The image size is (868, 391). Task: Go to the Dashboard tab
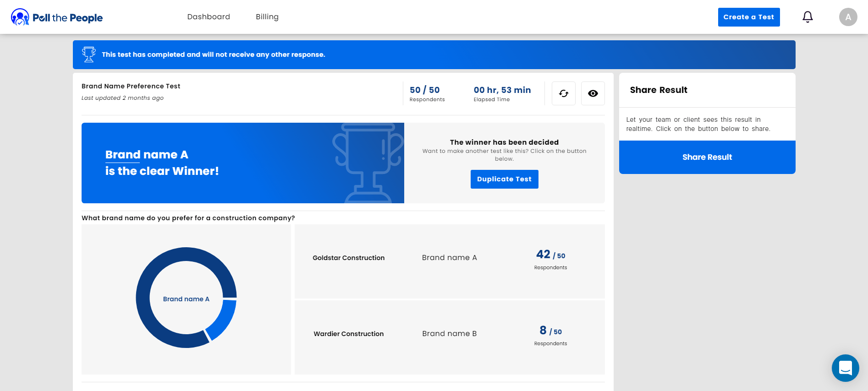point(209,17)
